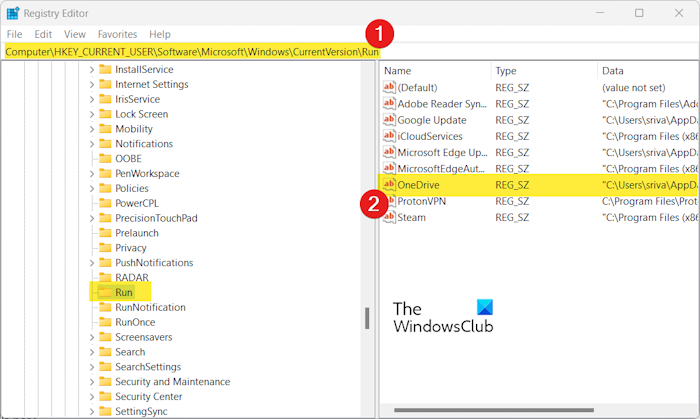Expand the Policies key
Viewport: 700px width, 419px height.
point(92,188)
